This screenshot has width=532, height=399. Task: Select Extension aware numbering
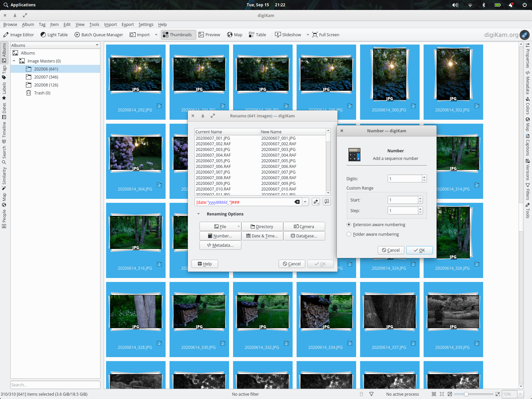[349, 225]
